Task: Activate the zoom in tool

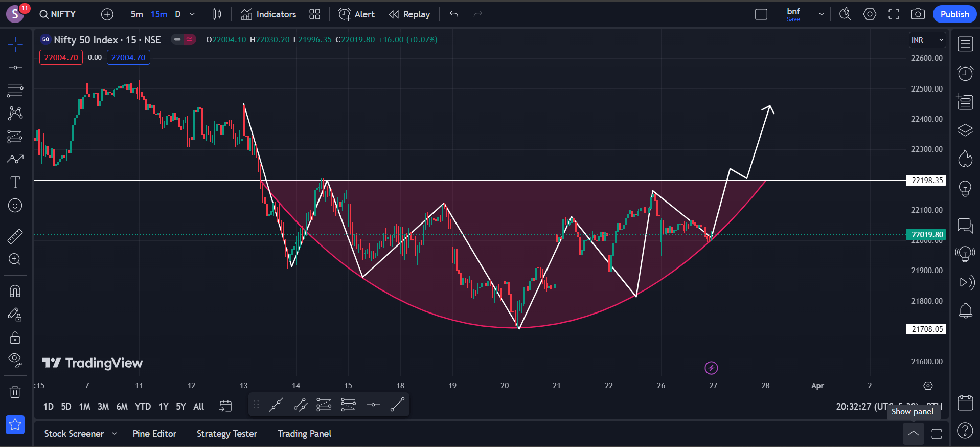Action: click(15, 259)
